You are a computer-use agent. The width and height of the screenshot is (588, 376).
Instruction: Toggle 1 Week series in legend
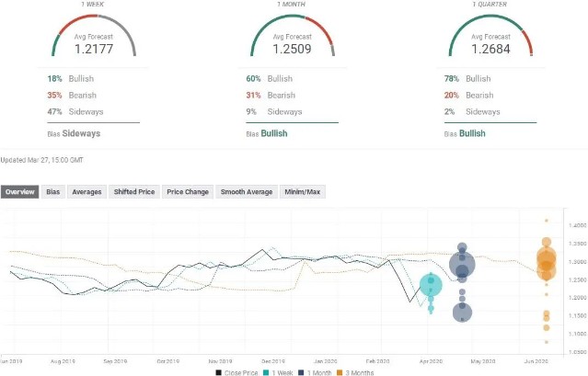(280, 371)
